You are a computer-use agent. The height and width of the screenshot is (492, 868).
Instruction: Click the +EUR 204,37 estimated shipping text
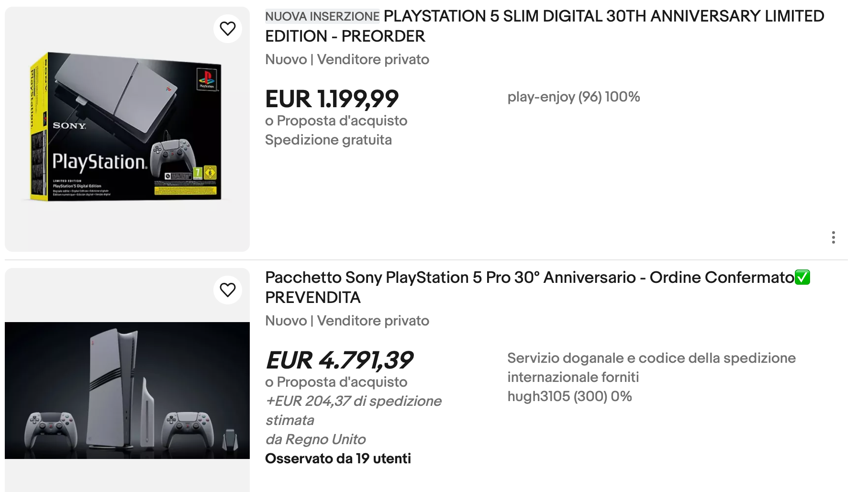point(353,401)
